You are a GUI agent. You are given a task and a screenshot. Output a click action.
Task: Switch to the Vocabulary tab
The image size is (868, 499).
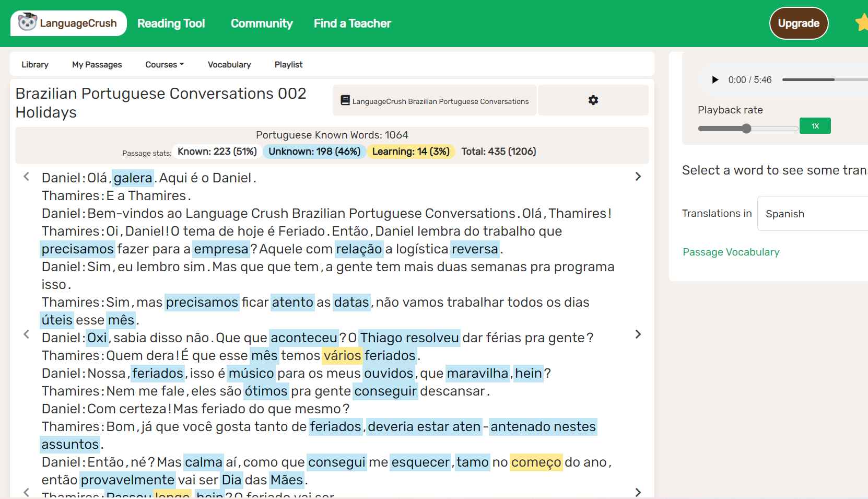pos(229,65)
